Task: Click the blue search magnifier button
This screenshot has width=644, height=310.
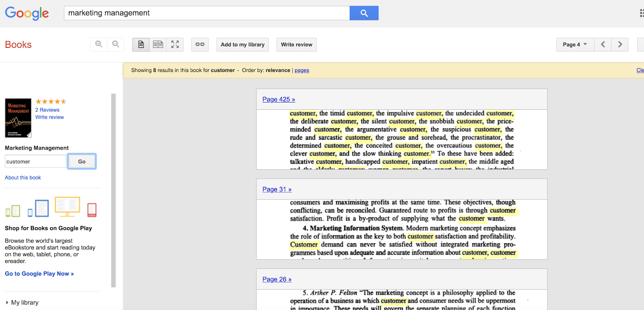Action: click(364, 13)
